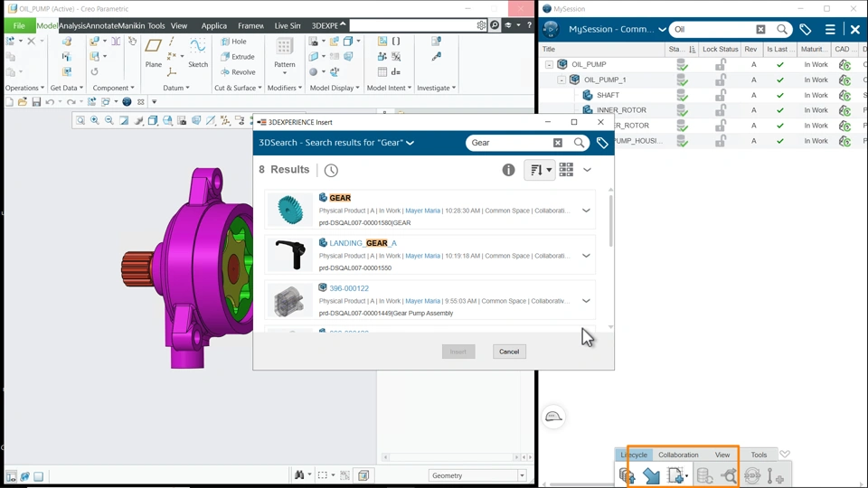Viewport: 868px width, 488px height.
Task: Click magnifier icon in Gear search box
Action: [x=580, y=143]
